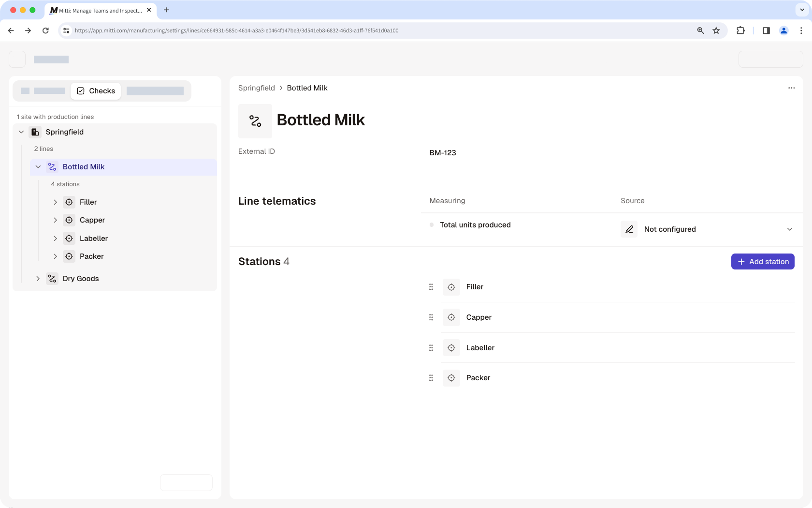The image size is (812, 508).
Task: Grab the drag handle for Packer station
Action: pyautogui.click(x=431, y=378)
